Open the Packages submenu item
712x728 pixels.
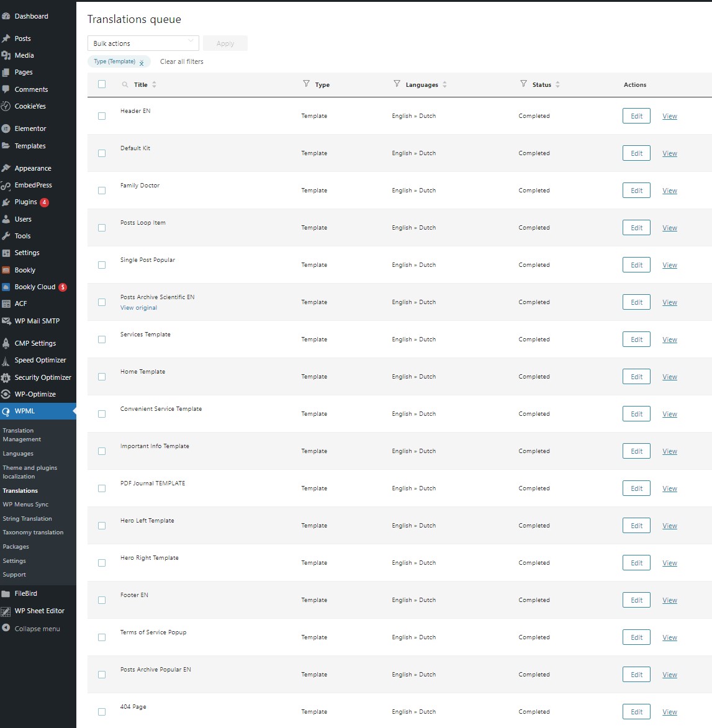pos(16,547)
